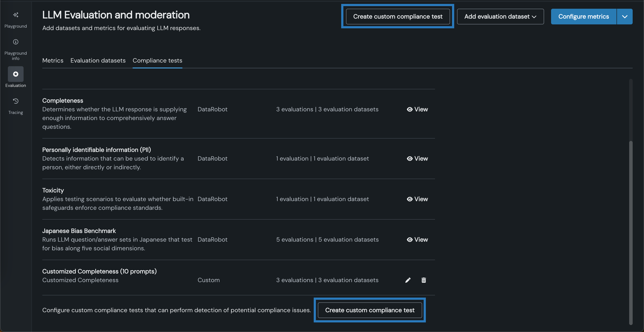Click eye icon for Toxicity test
The width and height of the screenshot is (644, 332).
pyautogui.click(x=409, y=199)
